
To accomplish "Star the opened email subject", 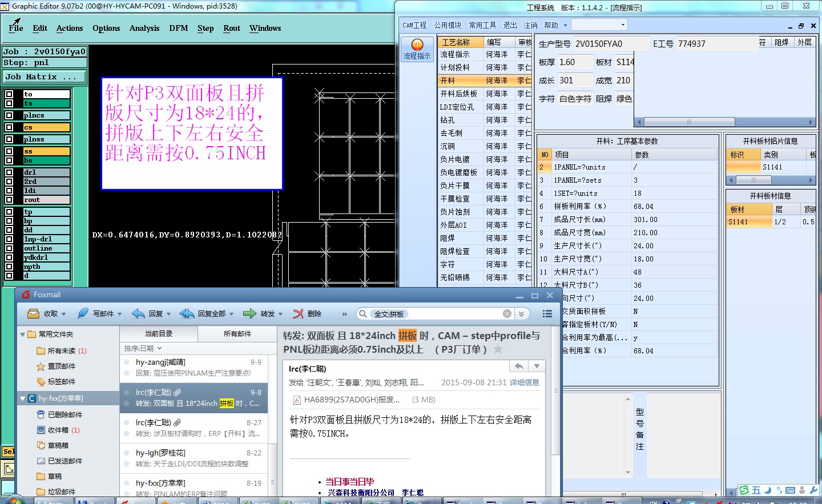I will tap(498, 349).
